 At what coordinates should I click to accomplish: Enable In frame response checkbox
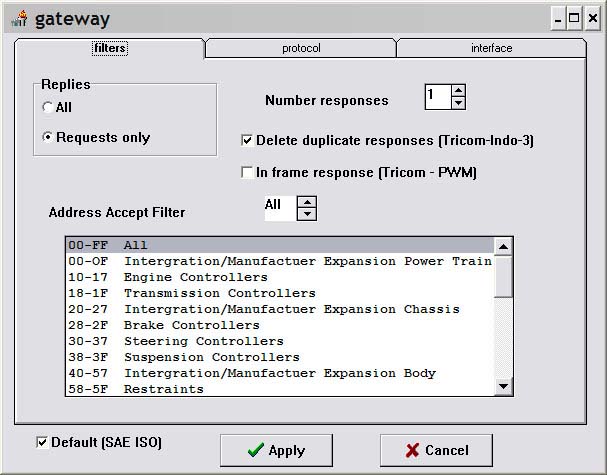pos(248,172)
